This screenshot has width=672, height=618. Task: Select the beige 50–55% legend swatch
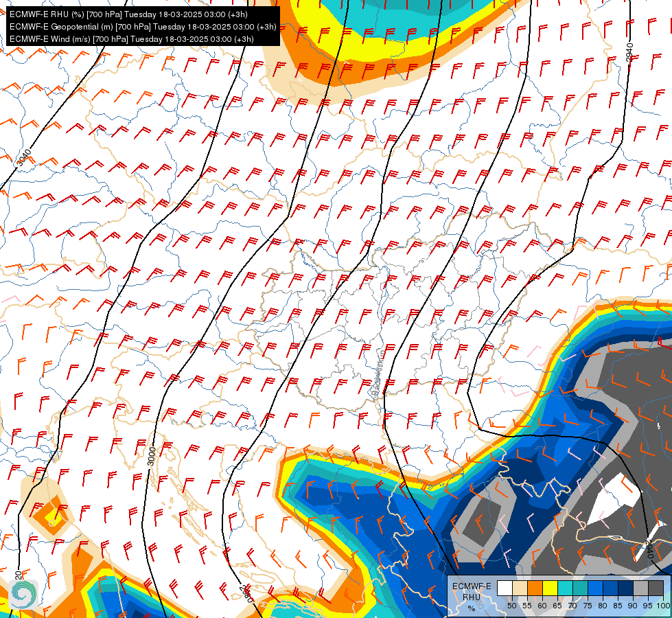click(520, 588)
